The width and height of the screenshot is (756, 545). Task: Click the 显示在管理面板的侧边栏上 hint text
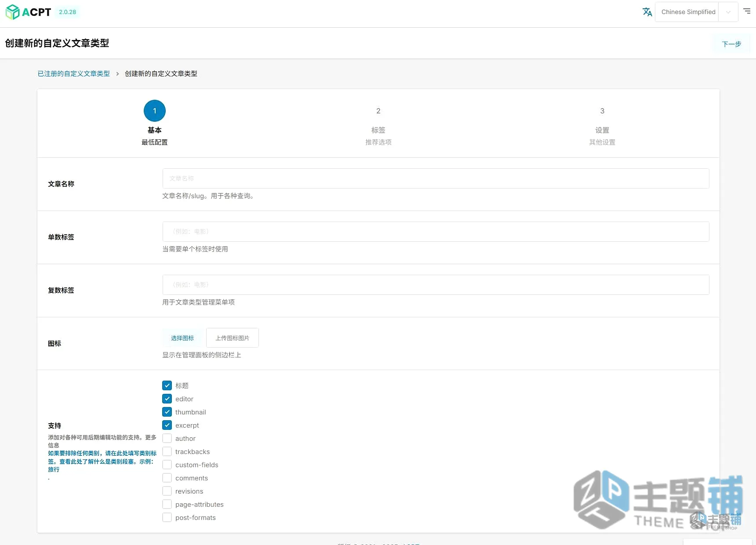[202, 355]
